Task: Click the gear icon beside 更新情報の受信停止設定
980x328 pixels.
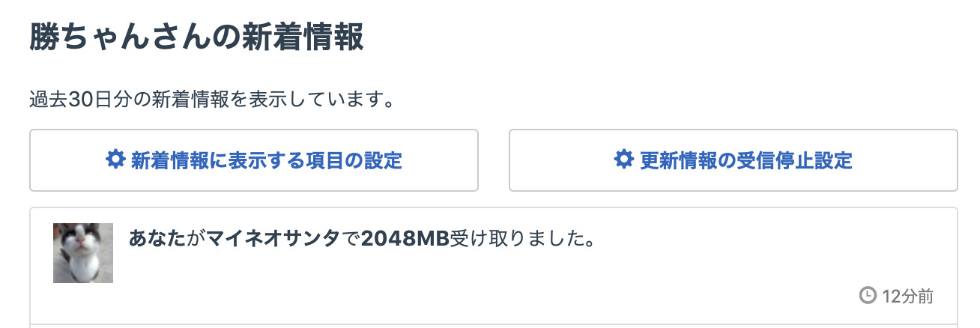Action: click(623, 160)
